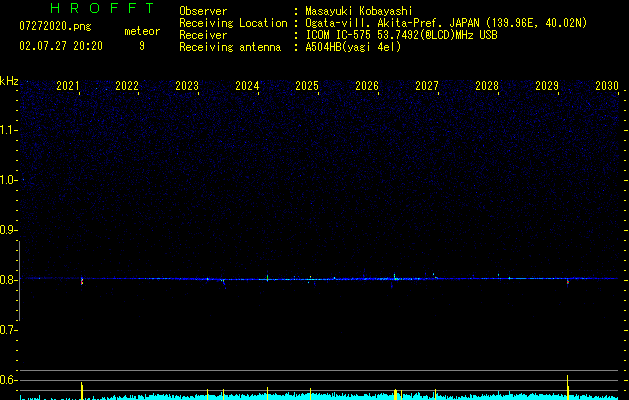Click the 2027 time axis label
Image resolution: width=629 pixels, height=400 pixels.
pyautogui.click(x=427, y=86)
